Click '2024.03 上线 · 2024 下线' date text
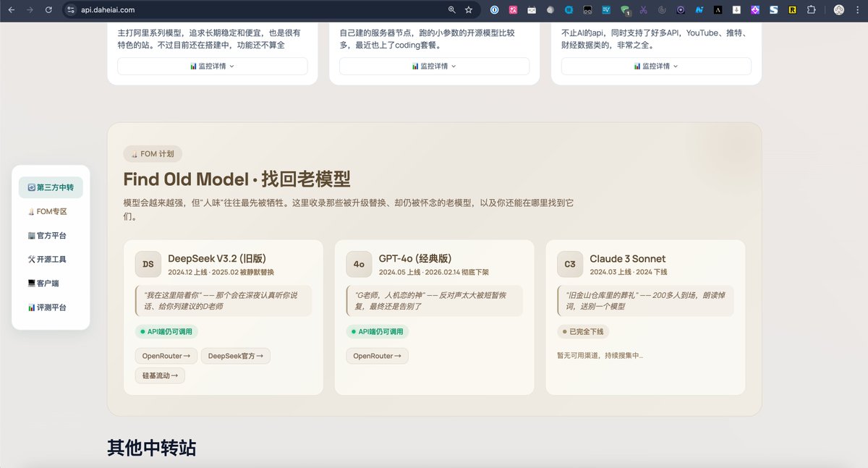The height and width of the screenshot is (468, 868). pos(629,272)
